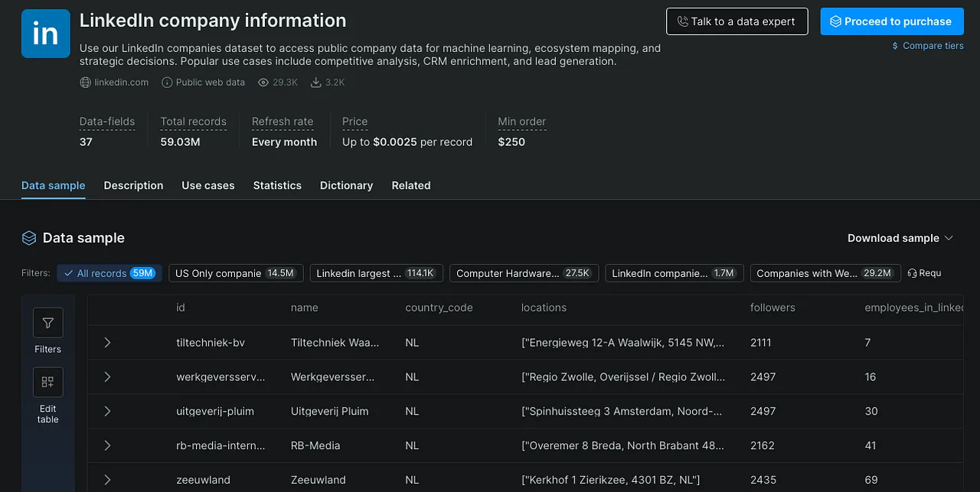980x492 pixels.
Task: Click the employees_in_linkedin column header
Action: tap(914, 308)
